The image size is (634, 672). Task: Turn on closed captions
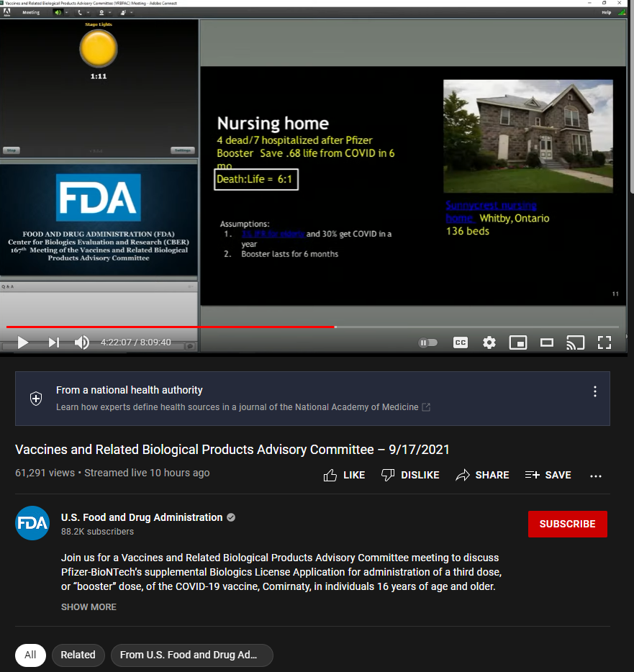tap(461, 342)
